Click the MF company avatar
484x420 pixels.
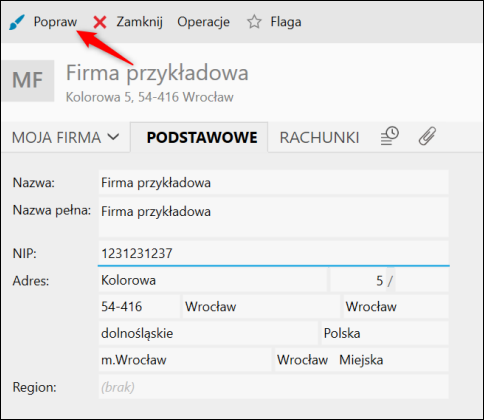[28, 80]
